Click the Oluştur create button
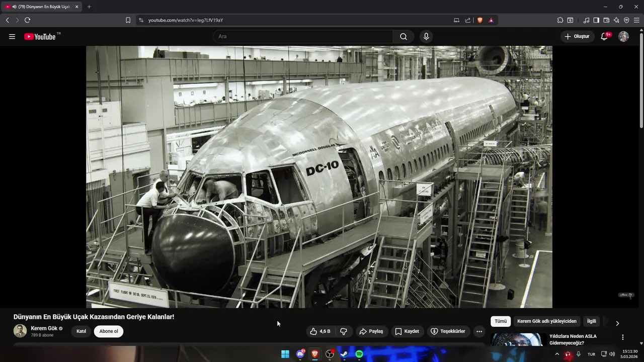Image resolution: width=644 pixels, height=362 pixels. click(577, 36)
